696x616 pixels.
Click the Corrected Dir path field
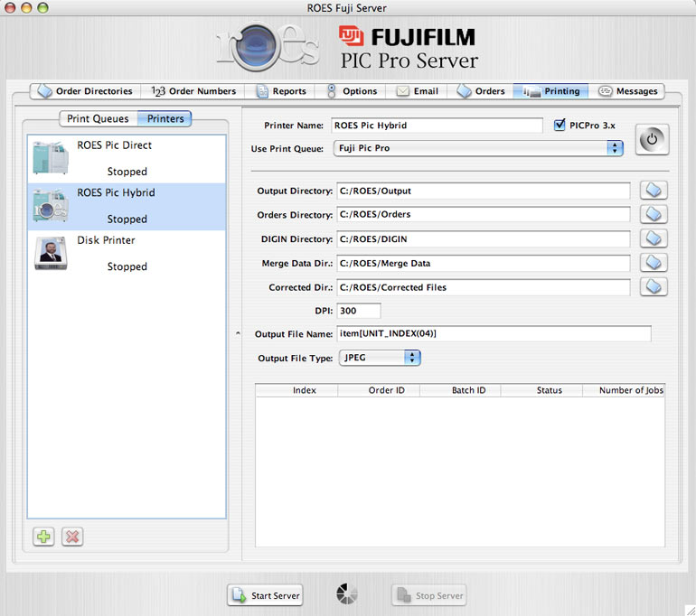[x=483, y=287]
